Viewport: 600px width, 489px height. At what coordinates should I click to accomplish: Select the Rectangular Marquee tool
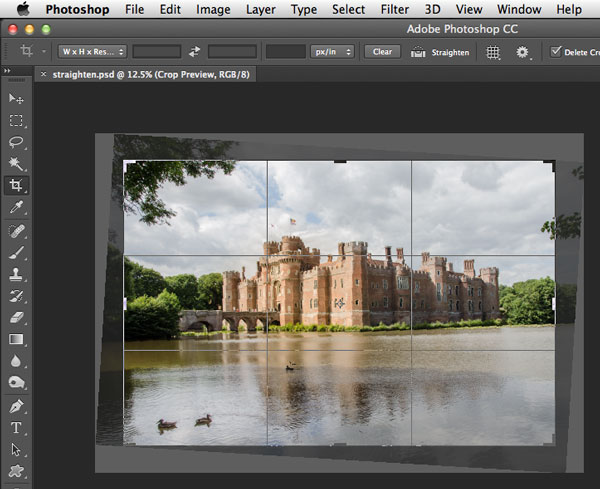pos(16,120)
